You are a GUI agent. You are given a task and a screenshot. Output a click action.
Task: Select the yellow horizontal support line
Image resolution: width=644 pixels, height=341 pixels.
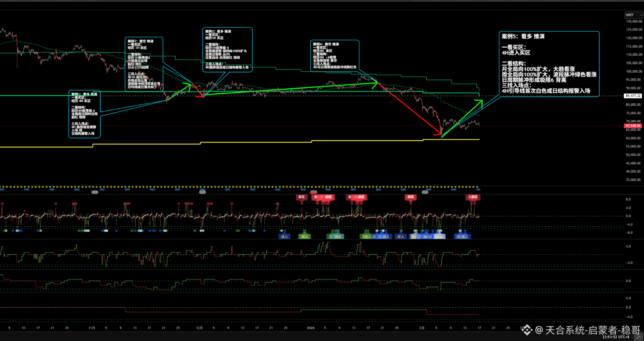click(x=247, y=142)
